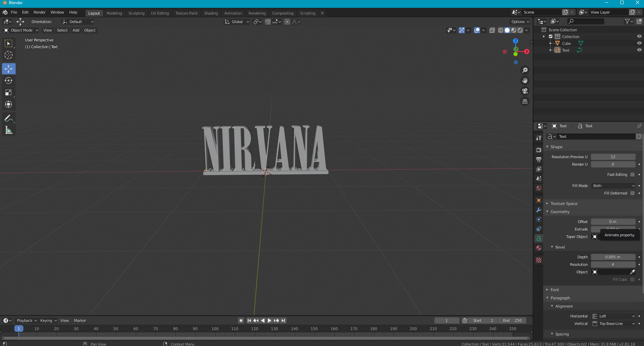Open the Object Properties tab

pyautogui.click(x=538, y=200)
